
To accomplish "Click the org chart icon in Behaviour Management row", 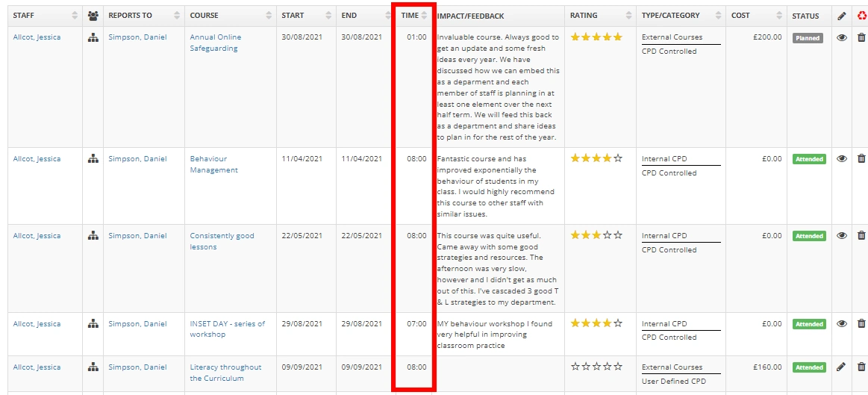I will click(x=93, y=159).
